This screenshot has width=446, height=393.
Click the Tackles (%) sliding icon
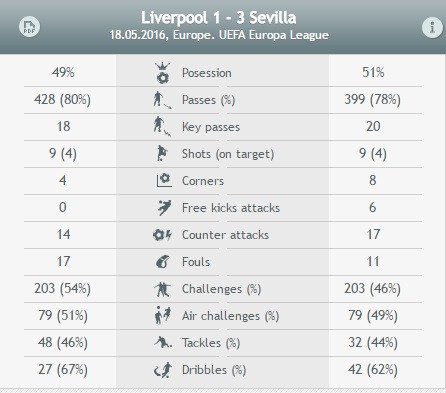pos(163,342)
